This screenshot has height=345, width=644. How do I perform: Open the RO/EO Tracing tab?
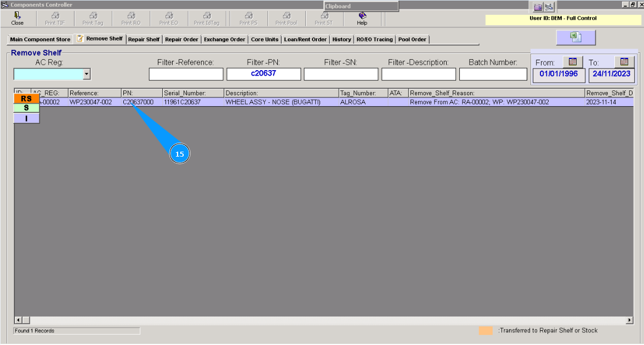(374, 39)
